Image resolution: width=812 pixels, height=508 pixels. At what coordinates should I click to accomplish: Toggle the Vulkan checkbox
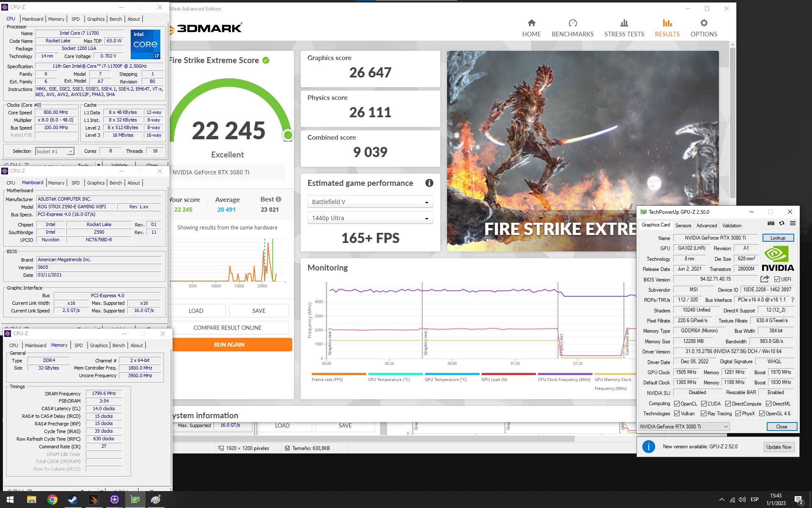[x=677, y=414]
